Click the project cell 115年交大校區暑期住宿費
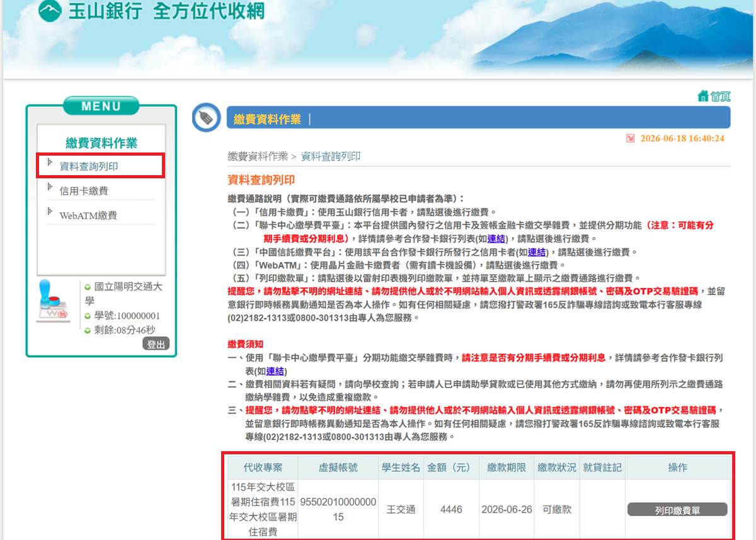 [263, 509]
